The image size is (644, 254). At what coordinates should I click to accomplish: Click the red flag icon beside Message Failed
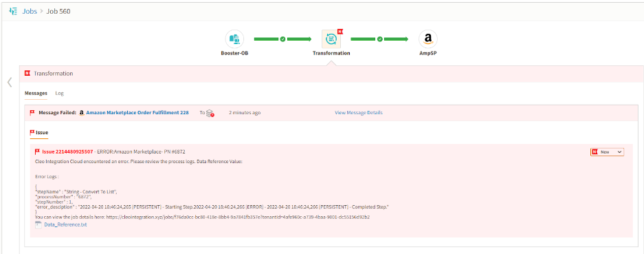tap(32, 113)
